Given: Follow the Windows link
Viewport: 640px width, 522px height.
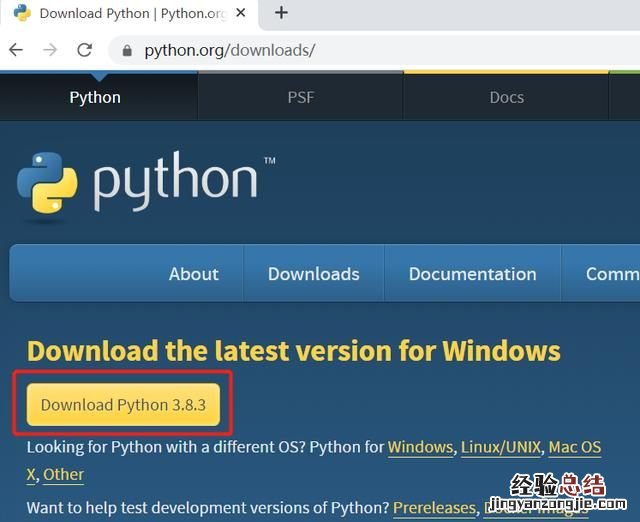Looking at the screenshot, I should point(421,447).
